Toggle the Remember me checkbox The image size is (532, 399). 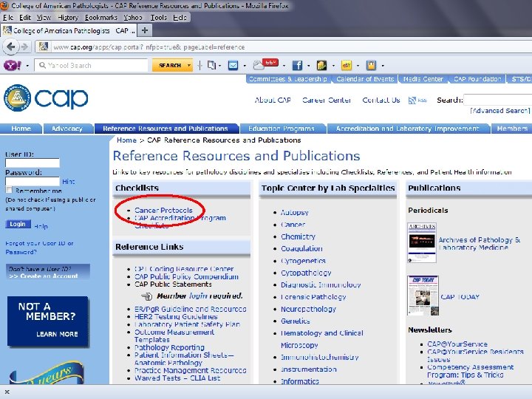click(x=9, y=190)
